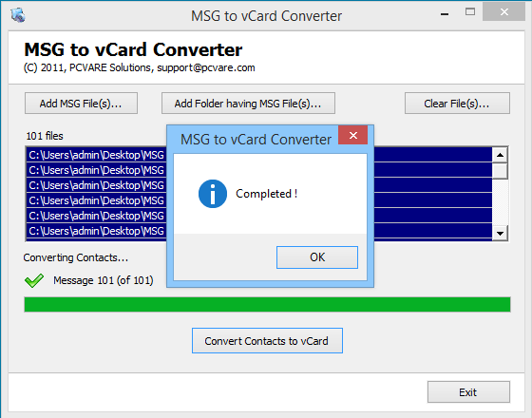Select the first MSG file path in the list
Viewport: 532px width, 418px height.
point(259,155)
